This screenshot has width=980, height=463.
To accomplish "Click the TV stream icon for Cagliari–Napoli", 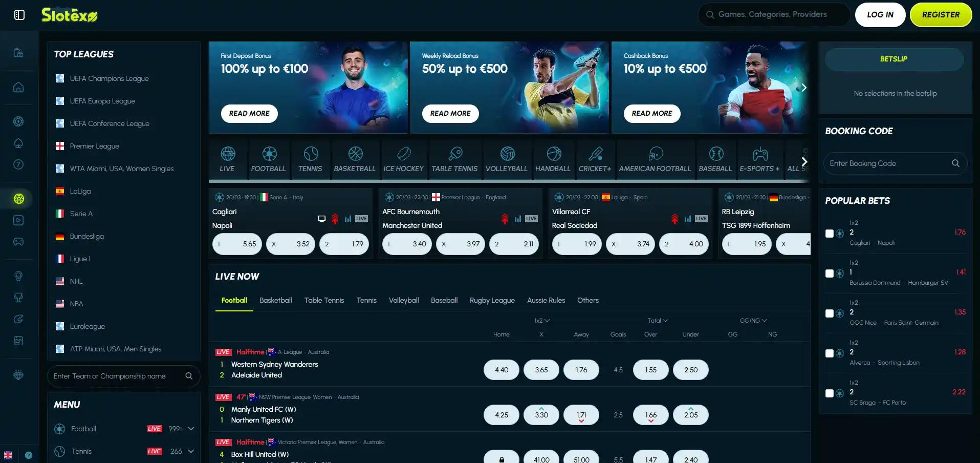I will click(x=322, y=219).
